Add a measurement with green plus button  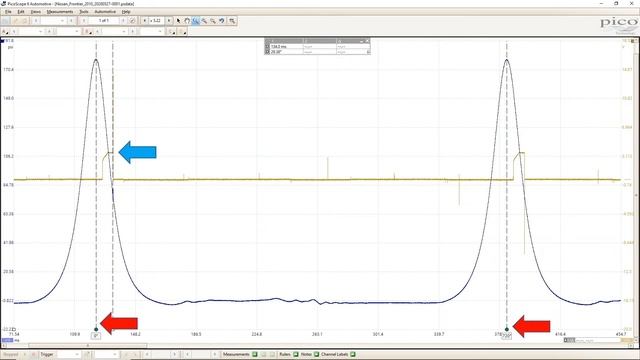click(255, 354)
